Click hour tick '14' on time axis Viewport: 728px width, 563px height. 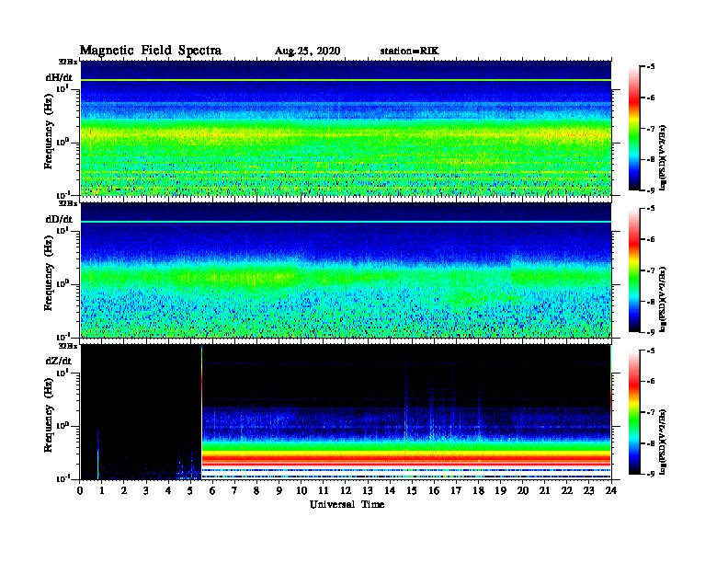[x=390, y=490]
